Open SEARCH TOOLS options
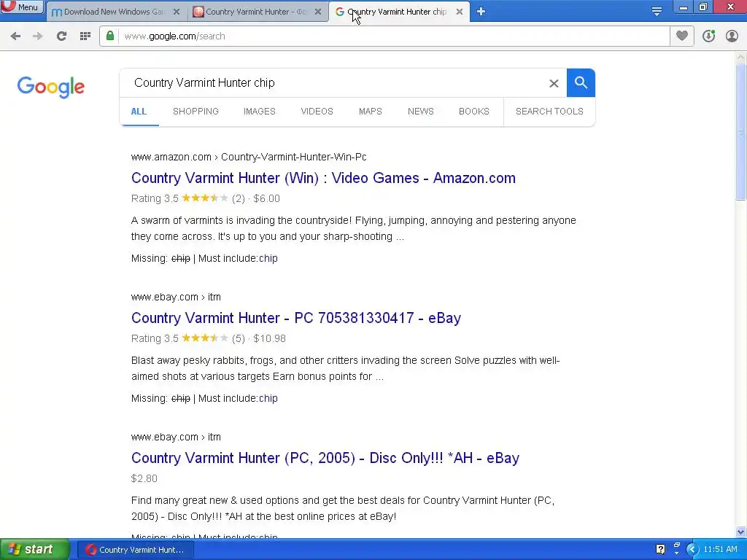747x560 pixels. click(549, 112)
